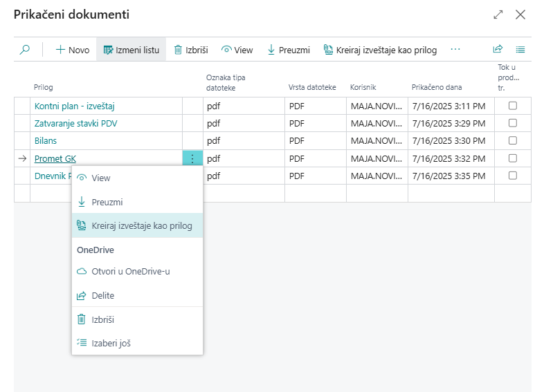Click the share icon in toolbar

coord(497,50)
